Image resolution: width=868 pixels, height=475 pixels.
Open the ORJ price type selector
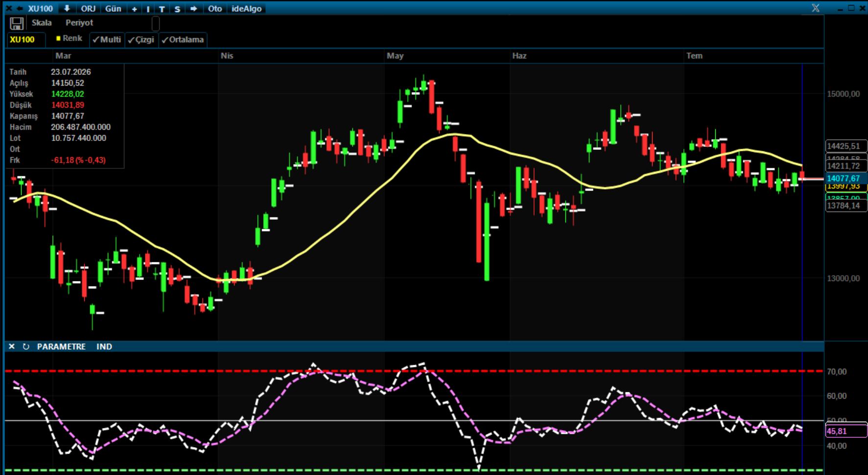88,9
